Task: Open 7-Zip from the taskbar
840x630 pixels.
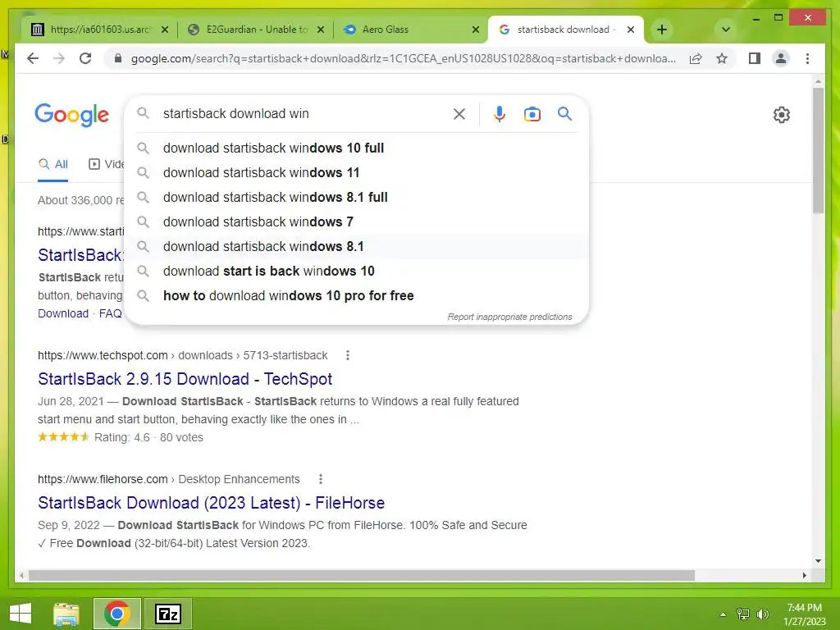Action: pyautogui.click(x=167, y=614)
